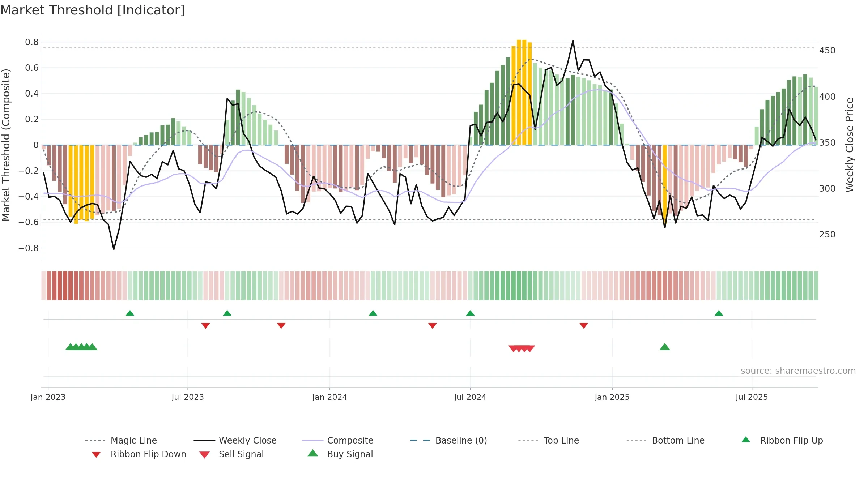
Task: Toggle the Weekly Close legend entry
Action: point(235,440)
